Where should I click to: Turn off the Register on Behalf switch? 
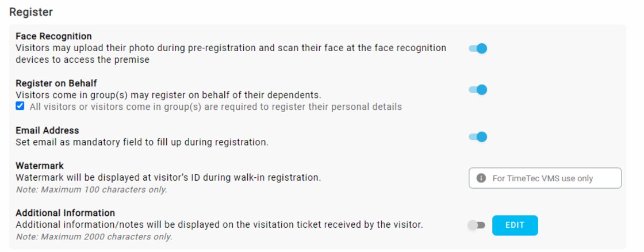[478, 90]
